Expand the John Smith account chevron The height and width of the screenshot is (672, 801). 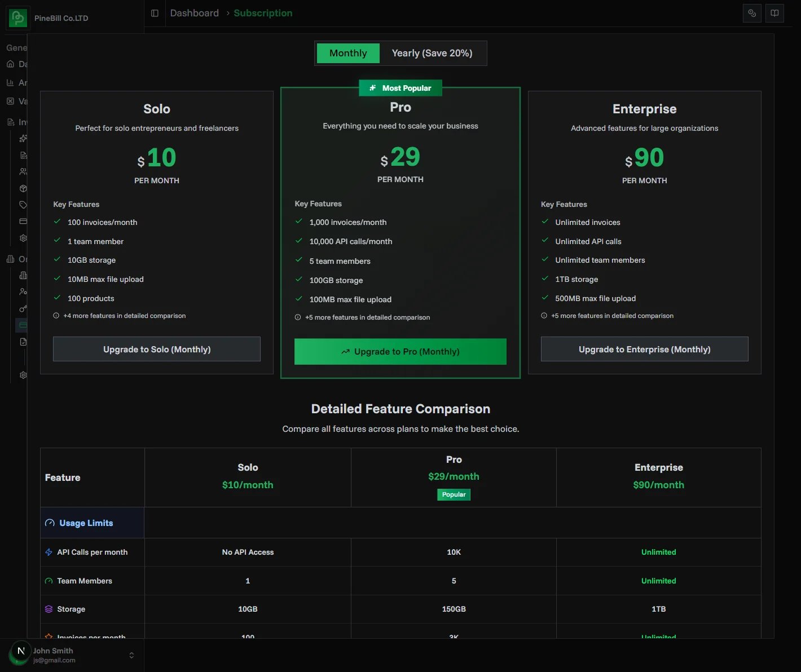(x=131, y=655)
